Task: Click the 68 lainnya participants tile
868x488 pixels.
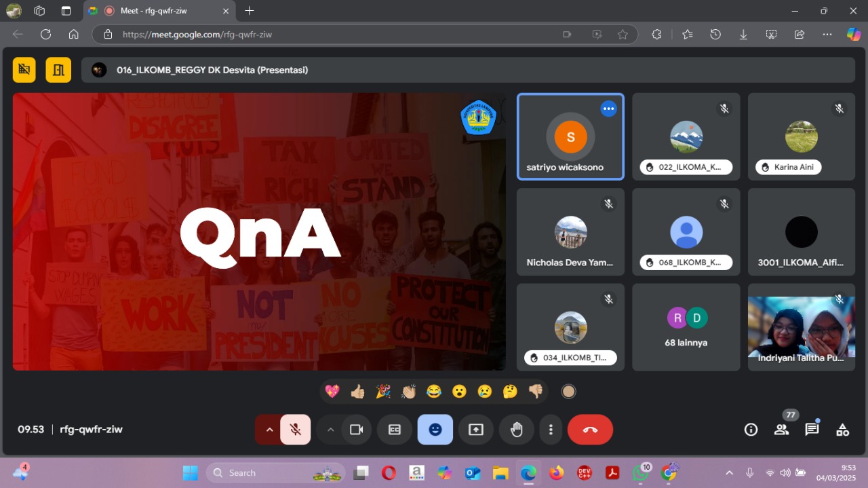Action: (x=686, y=327)
